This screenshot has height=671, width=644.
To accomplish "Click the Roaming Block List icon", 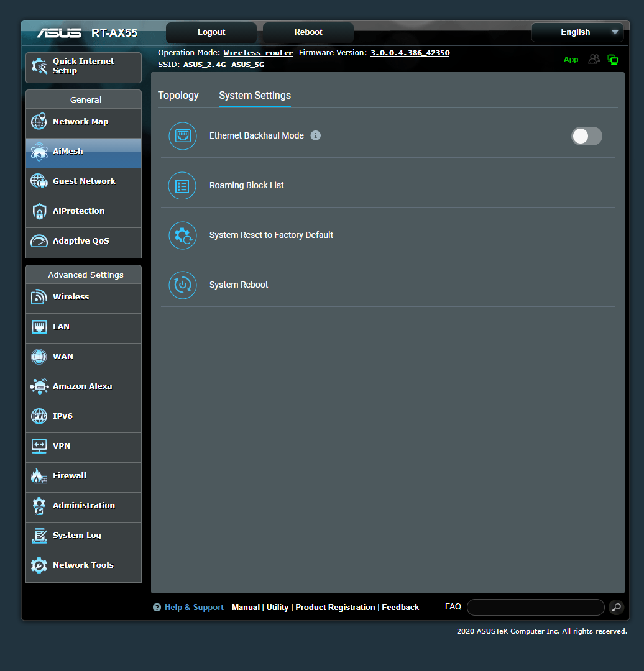I will [x=182, y=186].
